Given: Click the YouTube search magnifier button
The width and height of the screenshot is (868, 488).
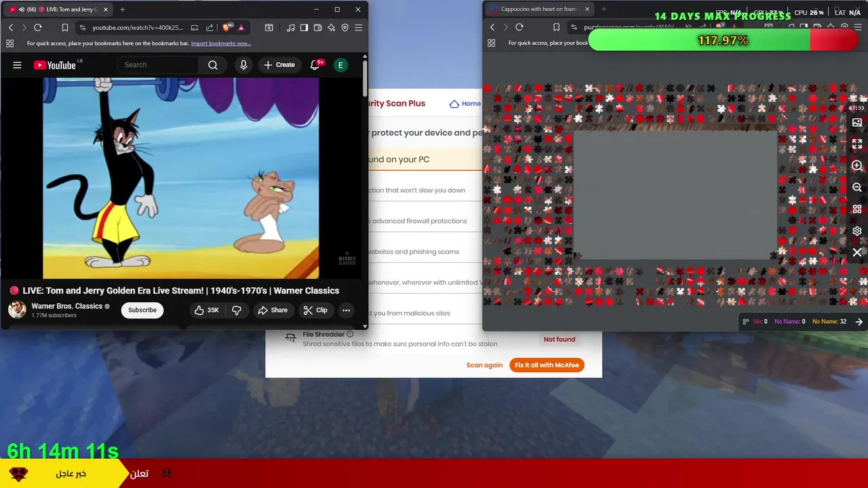Looking at the screenshot, I should coord(213,65).
